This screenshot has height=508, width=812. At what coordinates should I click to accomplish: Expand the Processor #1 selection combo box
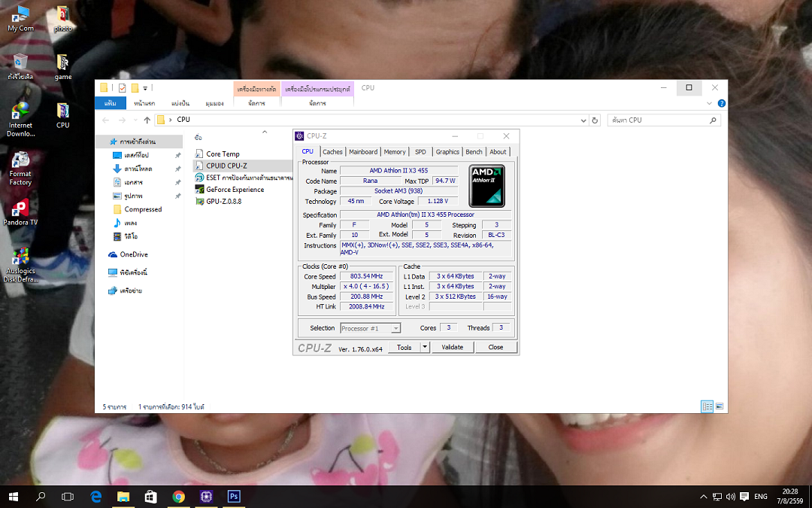click(395, 328)
